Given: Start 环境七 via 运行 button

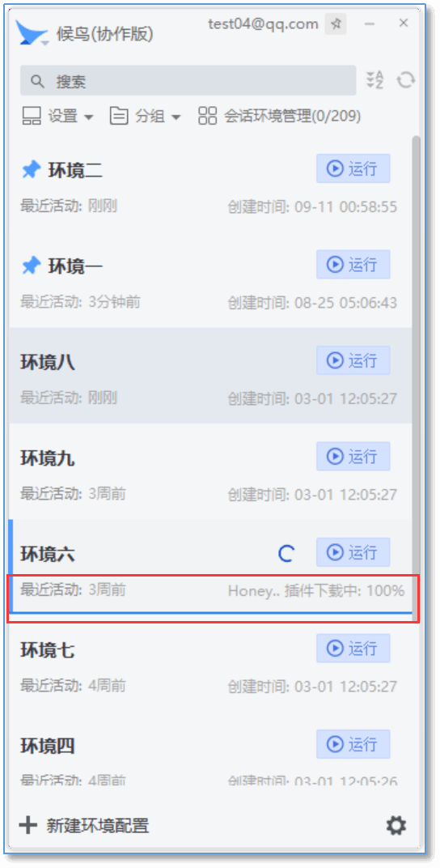Looking at the screenshot, I should click(353, 649).
